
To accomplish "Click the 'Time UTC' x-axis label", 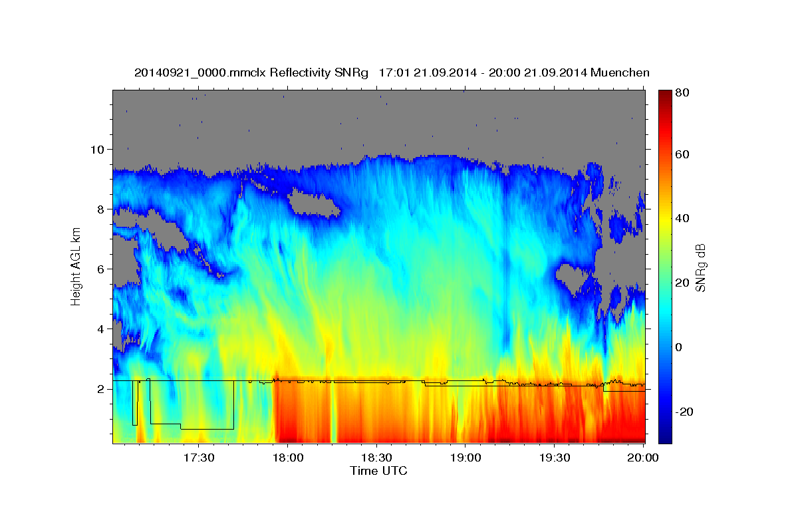I will 378,471.
